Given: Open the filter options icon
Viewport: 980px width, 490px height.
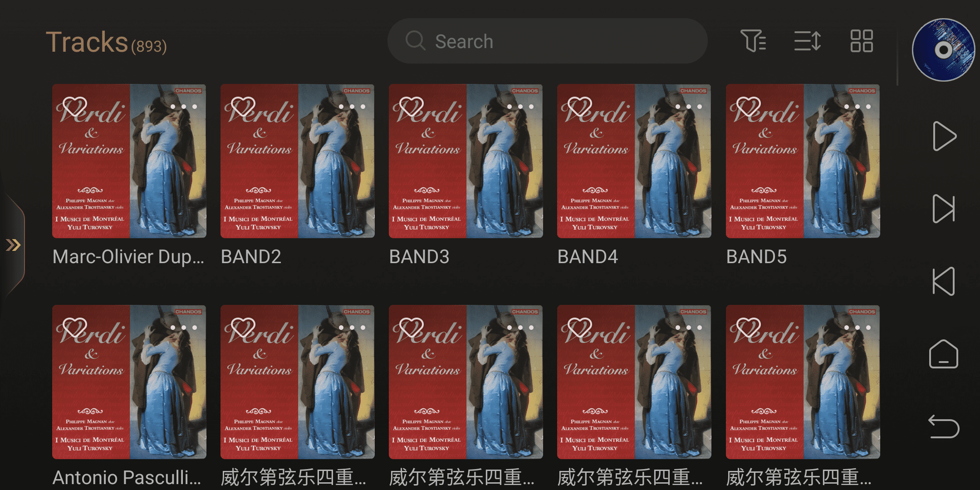Looking at the screenshot, I should tap(753, 41).
